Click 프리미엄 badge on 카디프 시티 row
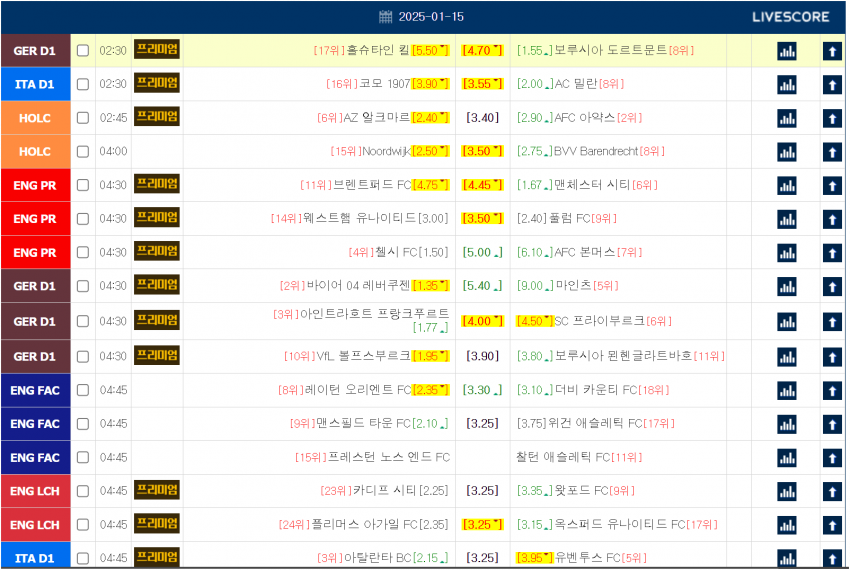This screenshot has height=570, width=850. (157, 490)
